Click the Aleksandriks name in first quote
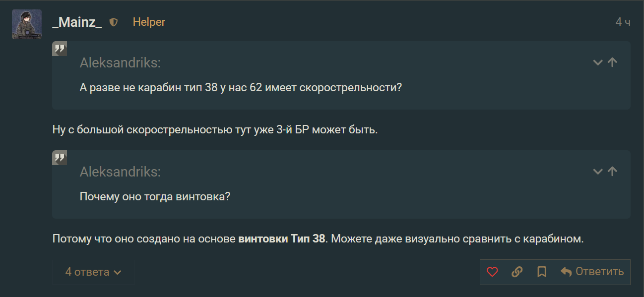Image resolution: width=644 pixels, height=297 pixels. tap(120, 63)
